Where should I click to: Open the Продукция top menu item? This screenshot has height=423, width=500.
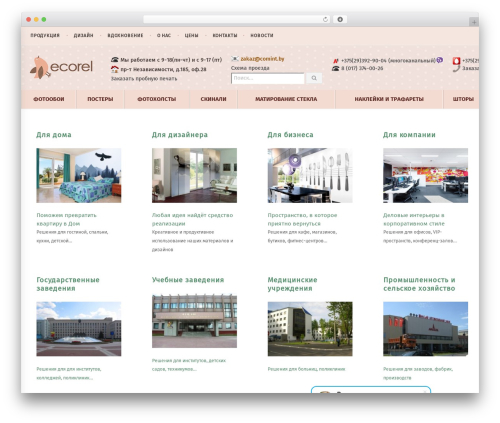tap(45, 35)
